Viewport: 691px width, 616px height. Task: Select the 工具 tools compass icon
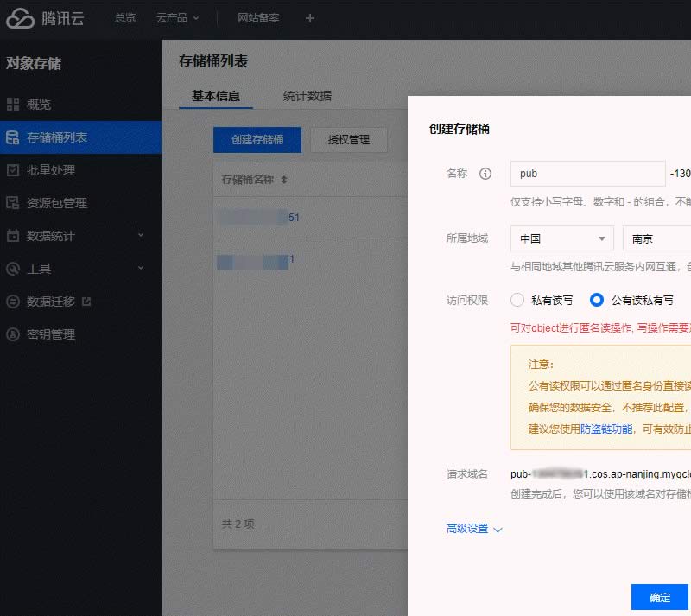(x=12, y=268)
